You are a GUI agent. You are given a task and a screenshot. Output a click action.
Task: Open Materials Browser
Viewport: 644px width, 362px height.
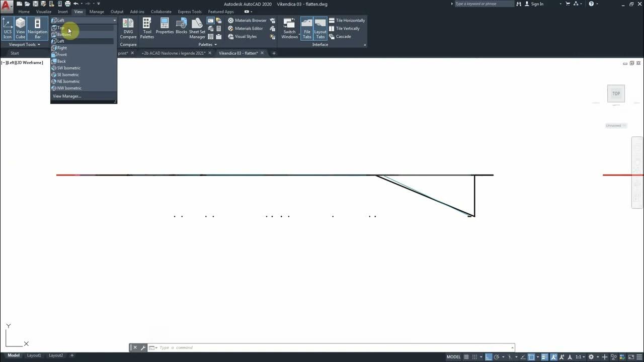(x=247, y=21)
